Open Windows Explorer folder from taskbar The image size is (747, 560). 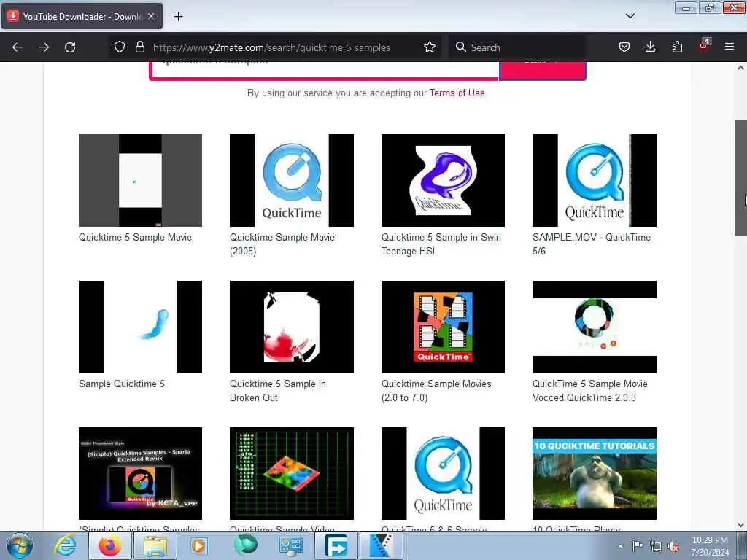(155, 545)
